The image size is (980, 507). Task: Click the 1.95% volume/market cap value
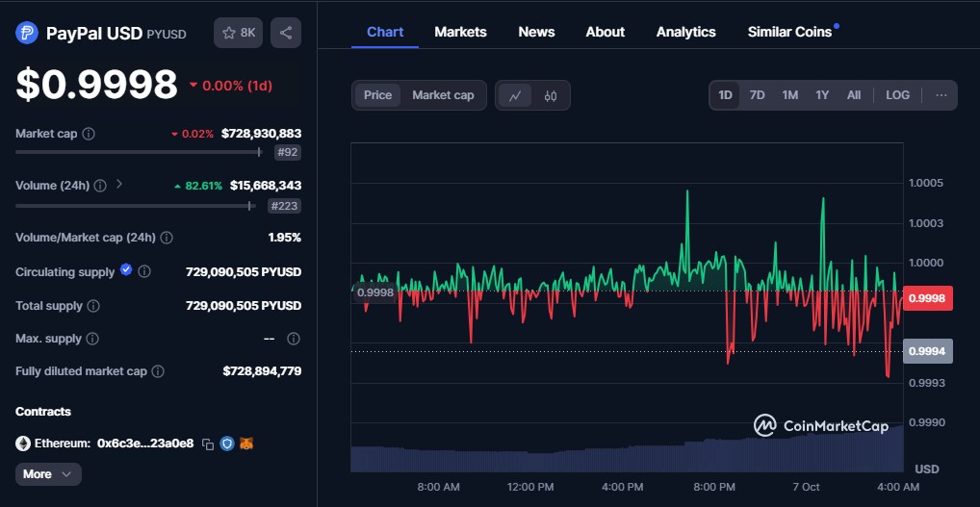[284, 238]
